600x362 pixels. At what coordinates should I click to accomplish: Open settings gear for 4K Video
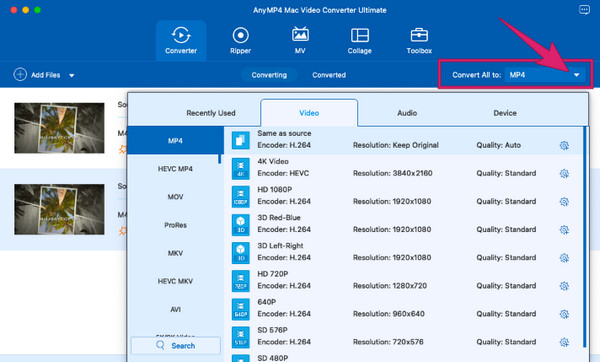(x=564, y=173)
